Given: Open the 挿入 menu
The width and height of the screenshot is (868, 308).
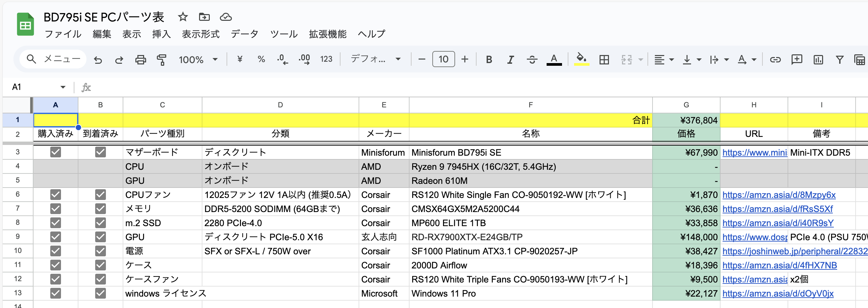Looking at the screenshot, I should 162,34.
